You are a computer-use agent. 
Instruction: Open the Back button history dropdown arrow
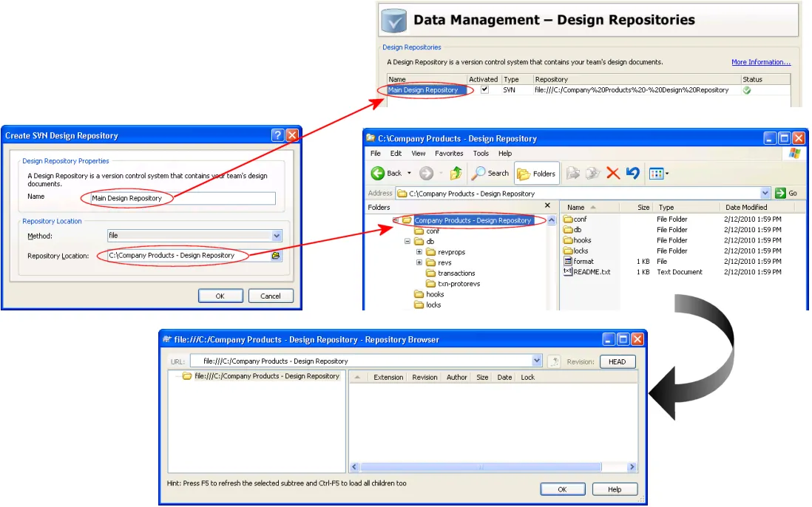(x=409, y=173)
